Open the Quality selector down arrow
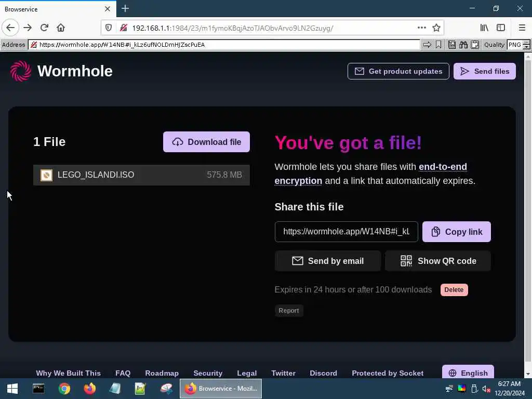This screenshot has height=399, width=532. pyautogui.click(x=526, y=47)
